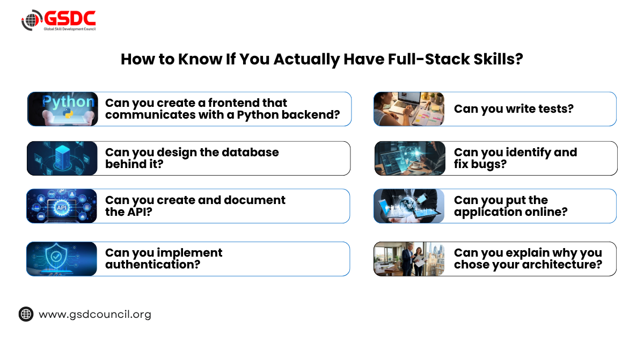Click the GSDC globe logo icon
Image resolution: width=644 pixels, height=349 pixels.
click(32, 20)
